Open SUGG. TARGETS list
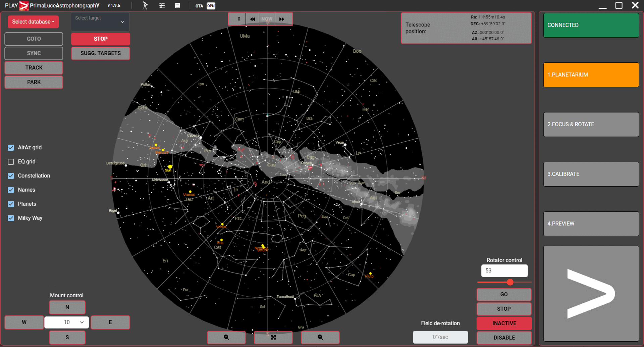The width and height of the screenshot is (644, 347). 101,53
